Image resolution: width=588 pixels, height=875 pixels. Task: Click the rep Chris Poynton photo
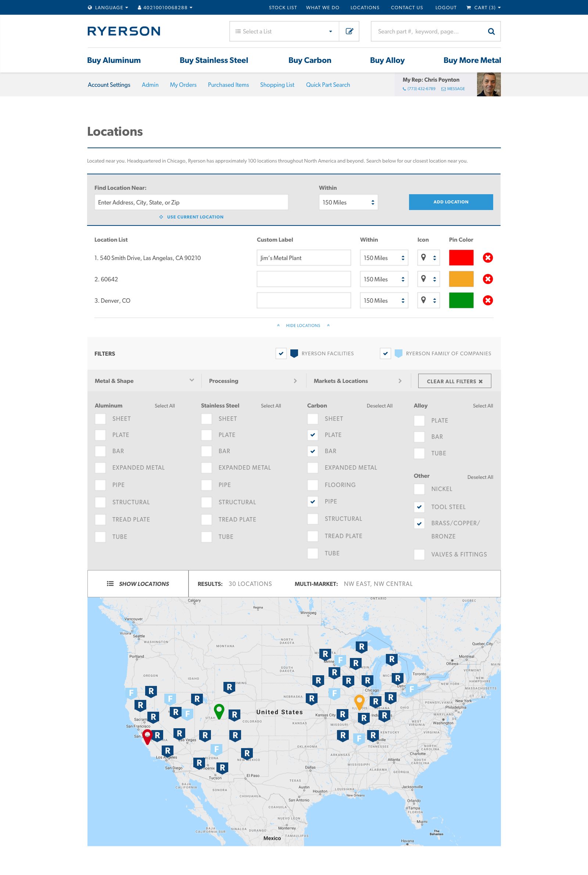tap(489, 85)
